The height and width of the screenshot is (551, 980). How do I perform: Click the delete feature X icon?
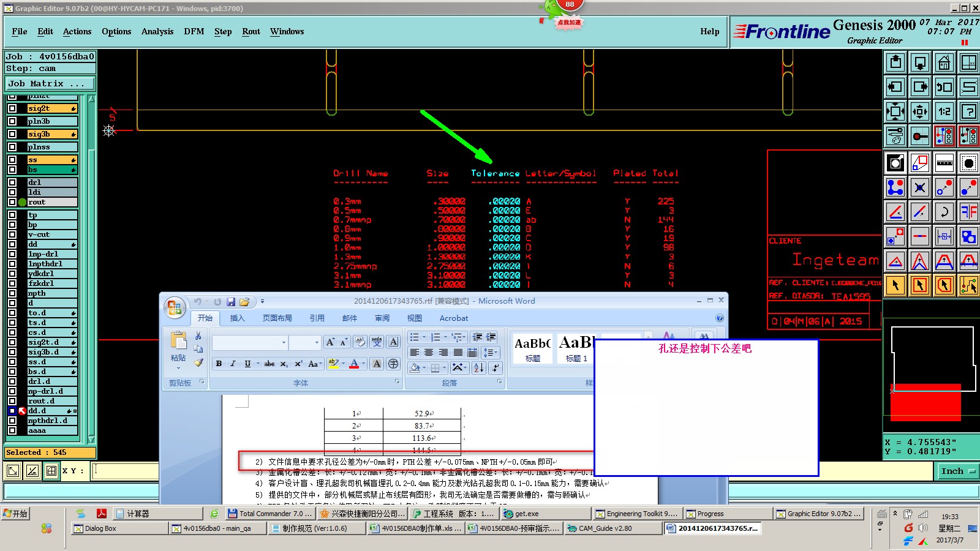(920, 187)
